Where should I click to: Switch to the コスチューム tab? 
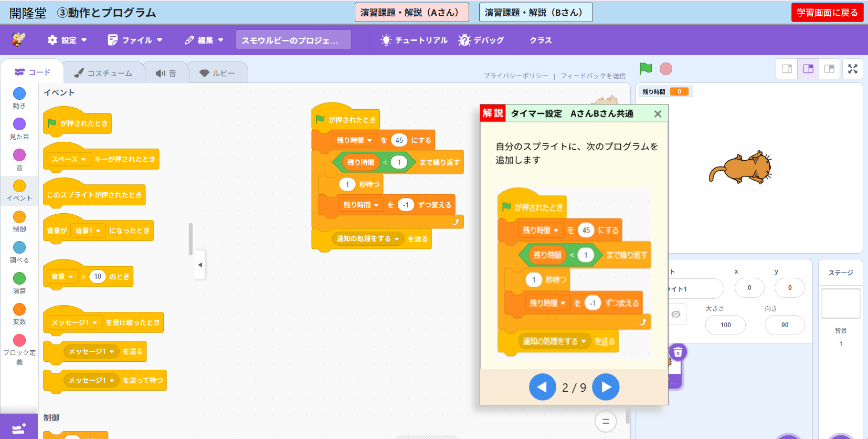click(x=103, y=73)
